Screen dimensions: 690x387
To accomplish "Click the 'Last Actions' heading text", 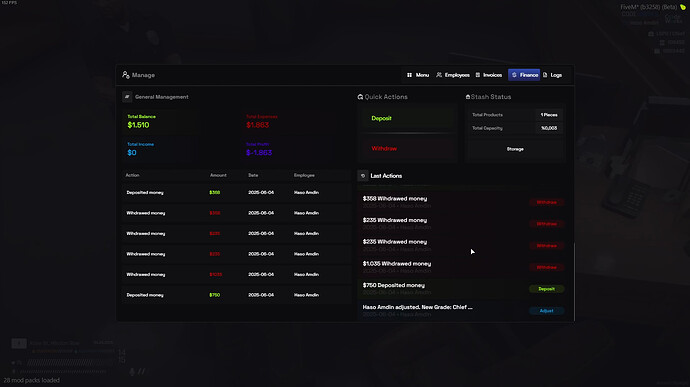I will (386, 176).
